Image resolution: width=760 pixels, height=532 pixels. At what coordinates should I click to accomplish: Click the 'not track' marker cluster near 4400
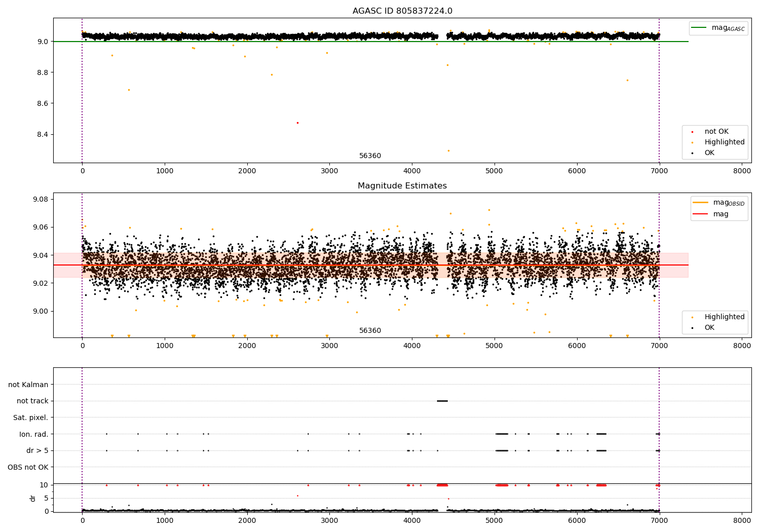pos(442,401)
